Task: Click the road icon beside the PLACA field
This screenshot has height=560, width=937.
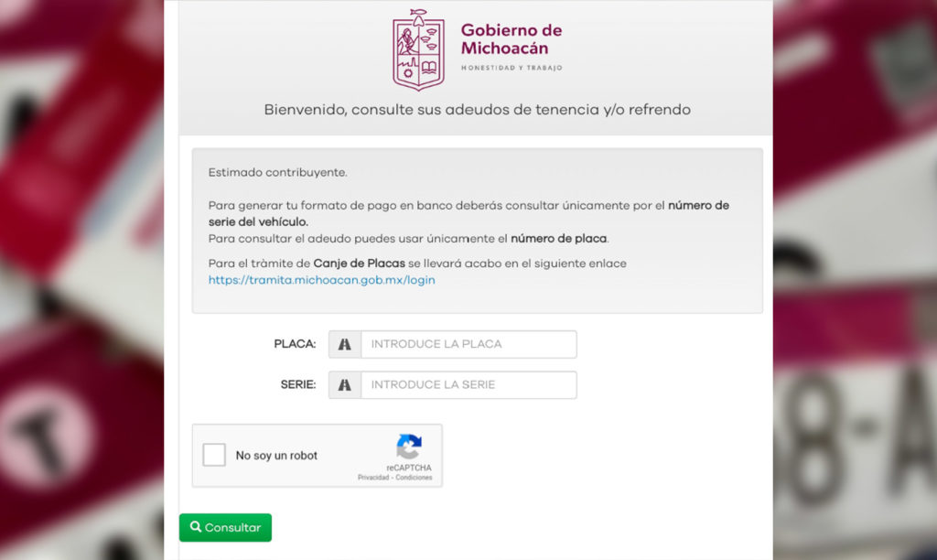Action: coord(345,344)
